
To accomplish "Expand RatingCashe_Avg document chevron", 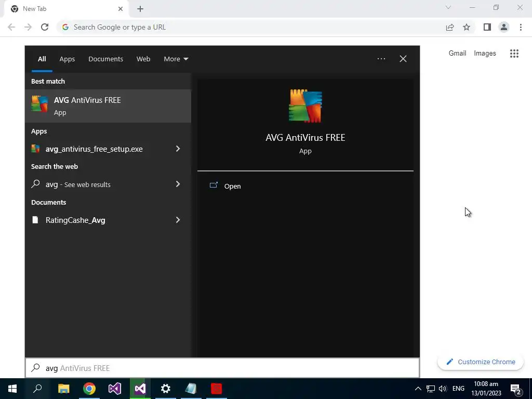I will click(178, 220).
